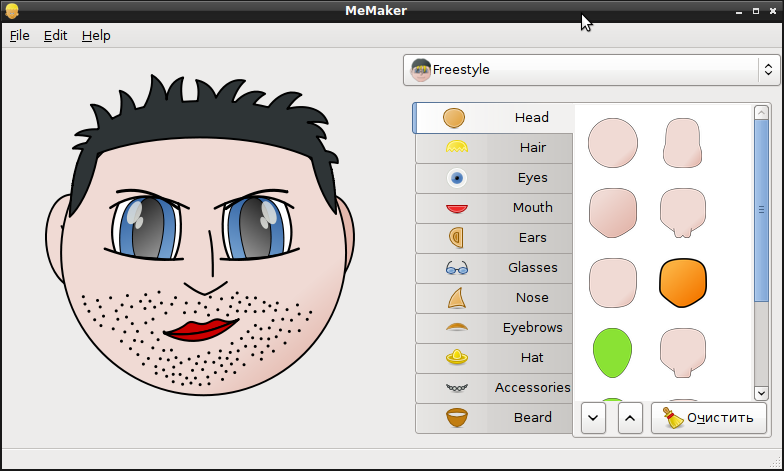Screen dimensions: 784x471
Task: Click the avatar's red lips
Action: (x=201, y=330)
